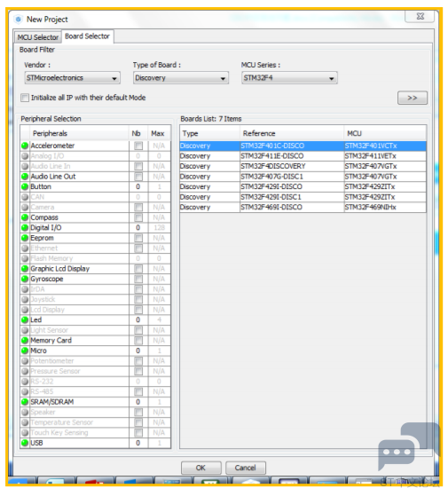Screen dimensions: 448x496
Task: Click the grey dot for Touch Key Sensing
Action: [25, 433]
